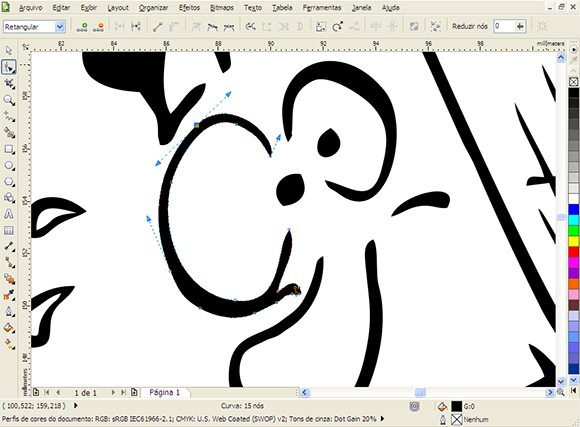Click Convert to Line button
The height and width of the screenshot is (427, 580).
(158, 26)
